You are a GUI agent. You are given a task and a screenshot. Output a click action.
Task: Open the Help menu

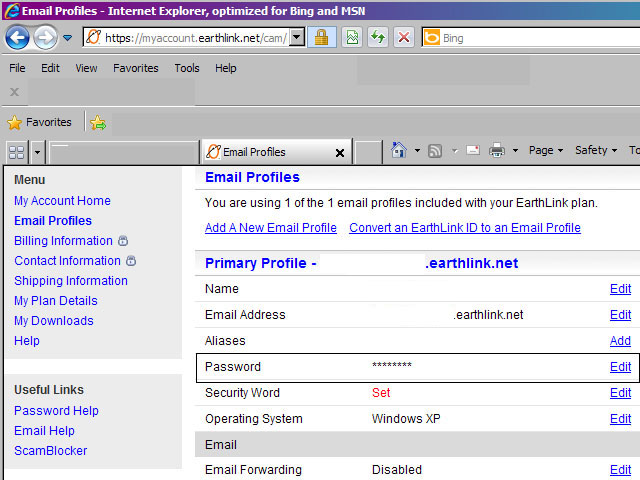[x=226, y=68]
